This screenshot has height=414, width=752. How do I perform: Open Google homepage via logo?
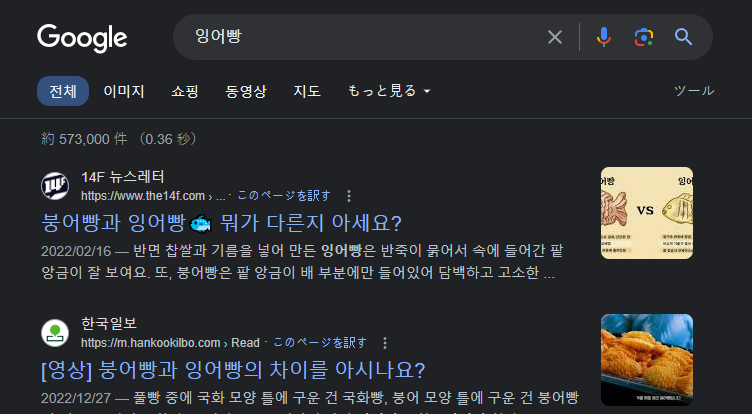point(82,38)
